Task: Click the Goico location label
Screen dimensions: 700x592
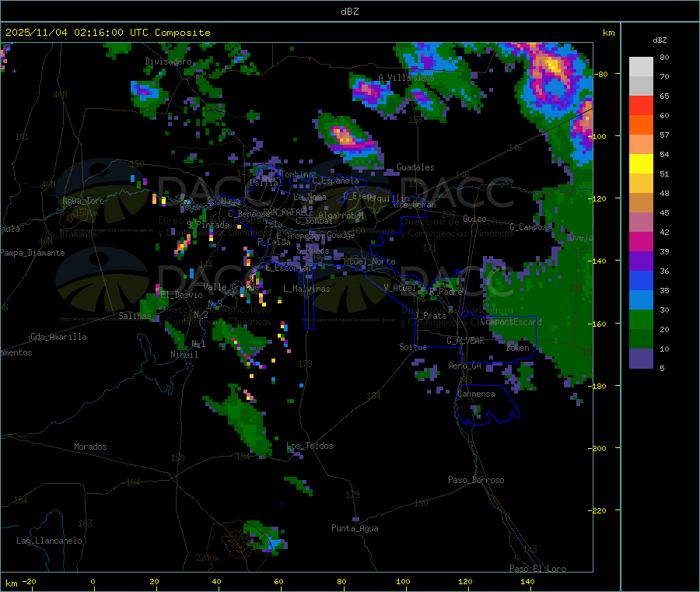Action: pyautogui.click(x=474, y=219)
